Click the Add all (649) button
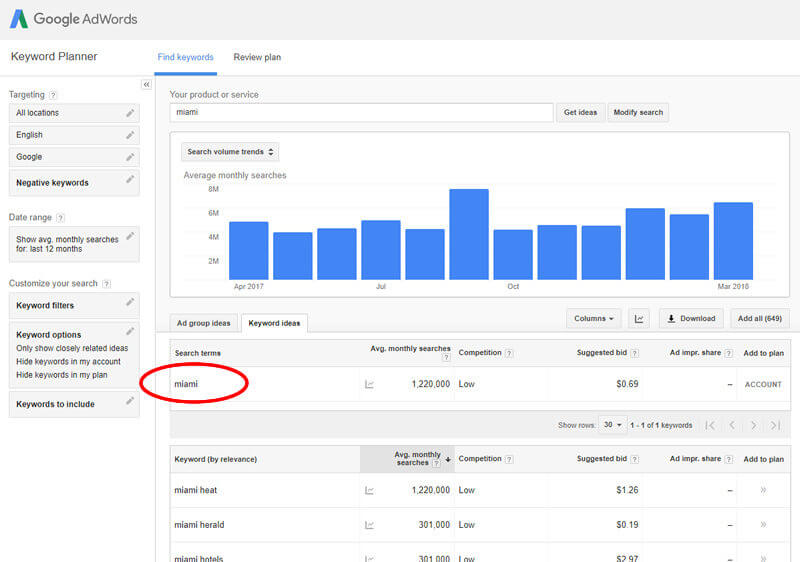The width and height of the screenshot is (800, 562). click(759, 318)
